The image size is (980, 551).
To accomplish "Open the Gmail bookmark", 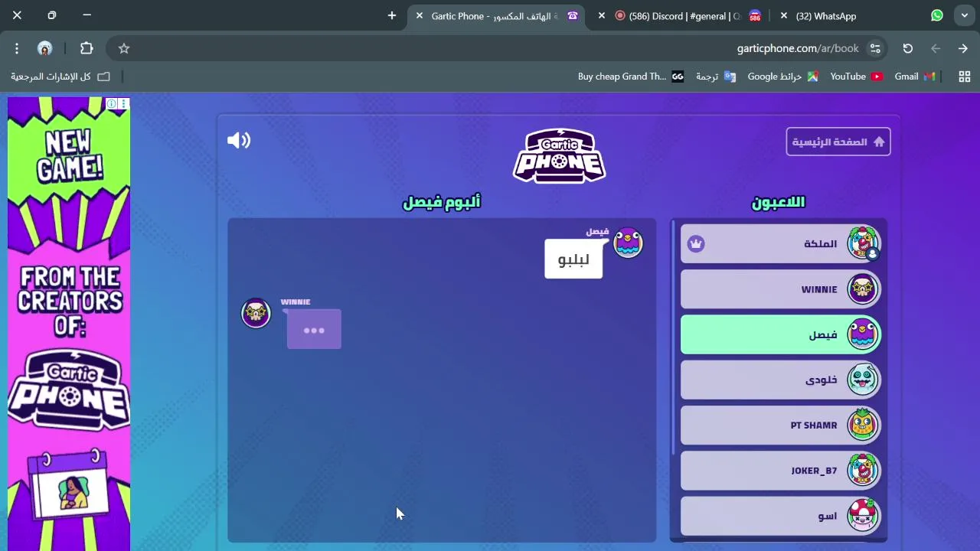I will pyautogui.click(x=915, y=77).
